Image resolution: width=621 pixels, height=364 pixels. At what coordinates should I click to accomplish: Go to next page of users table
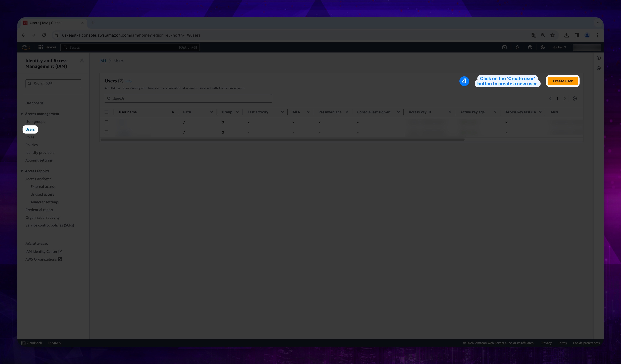coord(565,98)
